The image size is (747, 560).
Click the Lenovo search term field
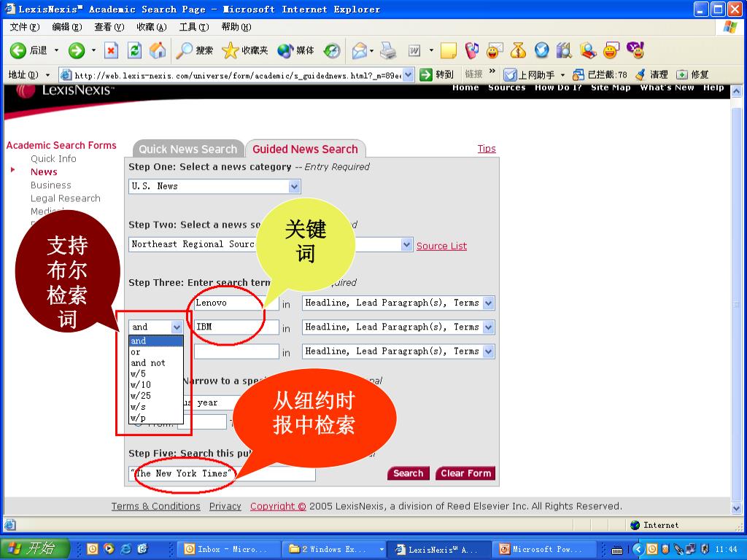pyautogui.click(x=236, y=303)
